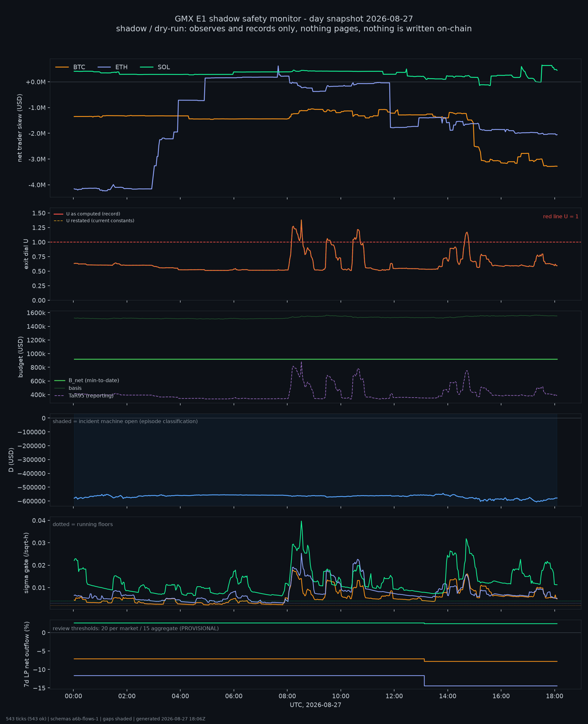Click the 16:00 time tick label

(501, 696)
